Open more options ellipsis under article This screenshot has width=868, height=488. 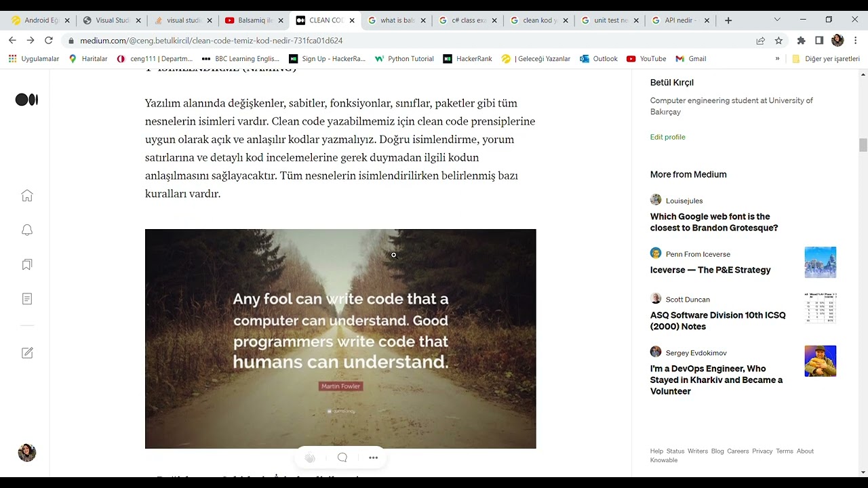tap(373, 457)
